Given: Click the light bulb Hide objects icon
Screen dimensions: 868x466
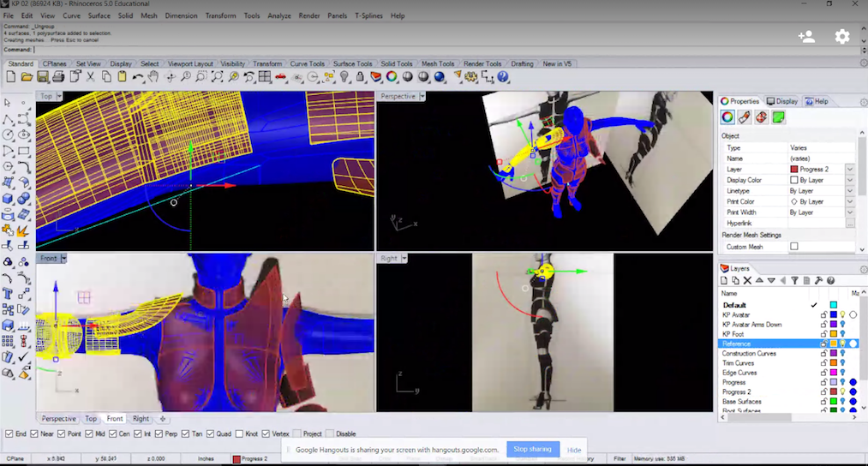Looking at the screenshot, I should coord(344,77).
